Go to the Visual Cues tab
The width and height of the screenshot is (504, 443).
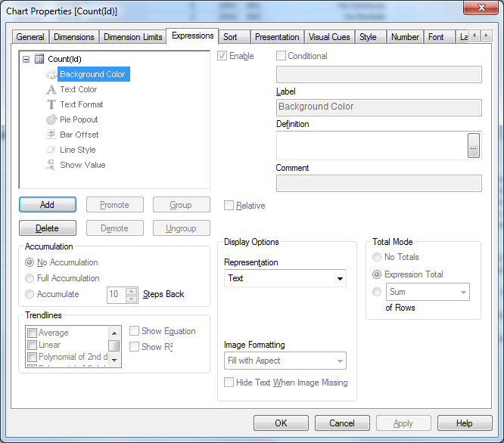[x=329, y=37]
